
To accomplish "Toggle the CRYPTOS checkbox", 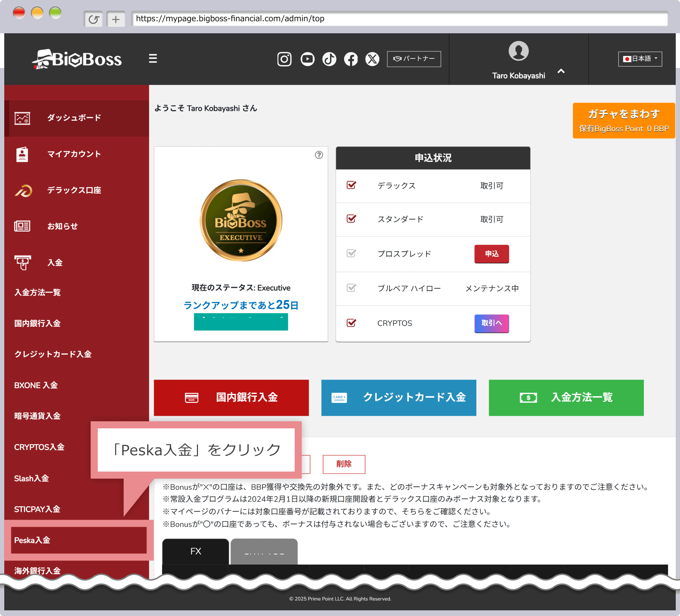I will (351, 323).
